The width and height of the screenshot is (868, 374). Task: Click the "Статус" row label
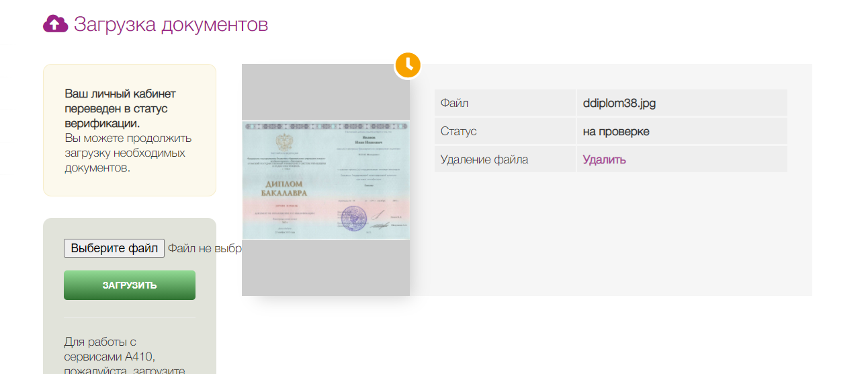pyautogui.click(x=458, y=131)
